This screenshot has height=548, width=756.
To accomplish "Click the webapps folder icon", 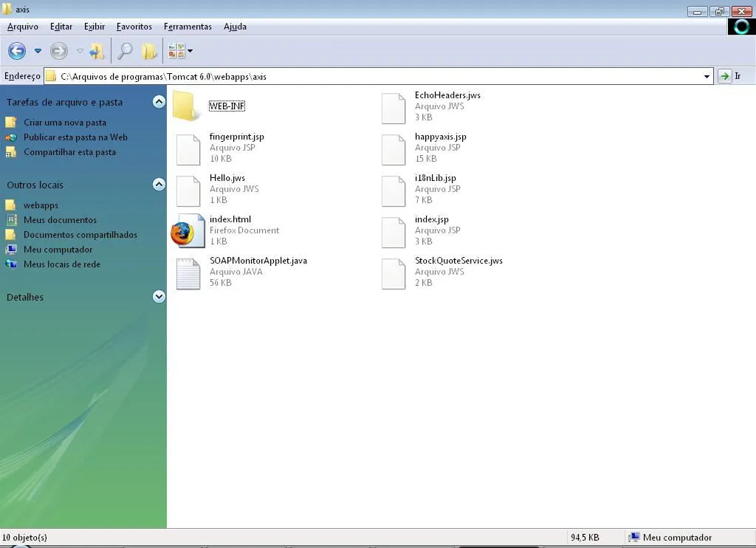I will click(x=10, y=205).
